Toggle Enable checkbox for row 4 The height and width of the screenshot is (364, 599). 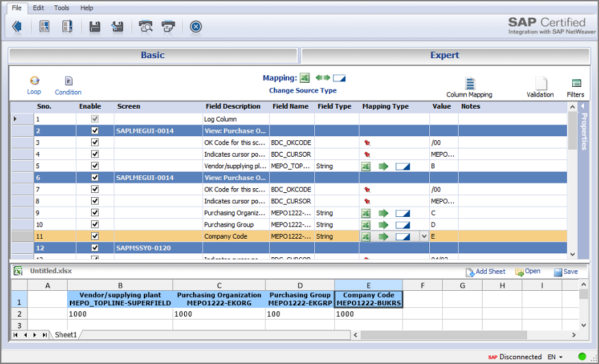[94, 154]
